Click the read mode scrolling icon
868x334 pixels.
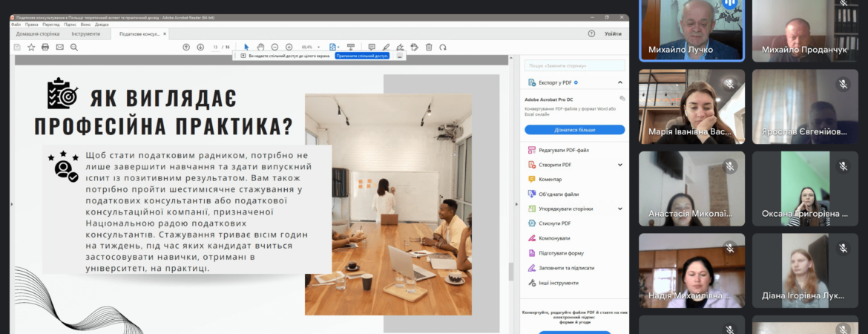[x=350, y=48]
